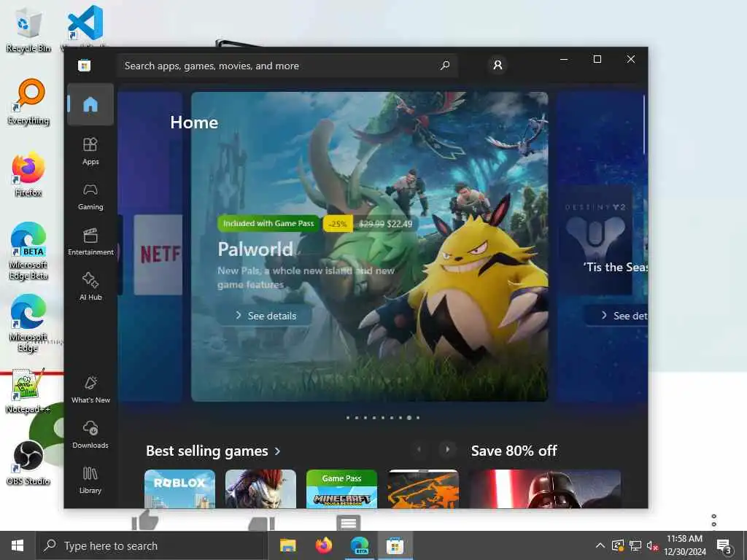Open Microsoft Edge Beta desktop icon
747x560 pixels.
[28, 252]
